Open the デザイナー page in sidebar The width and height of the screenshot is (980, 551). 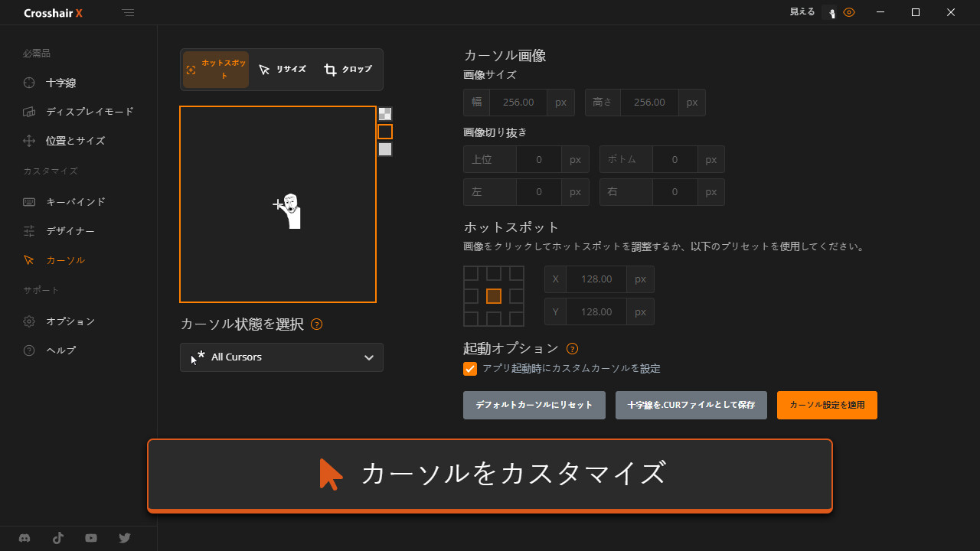pyautogui.click(x=70, y=231)
